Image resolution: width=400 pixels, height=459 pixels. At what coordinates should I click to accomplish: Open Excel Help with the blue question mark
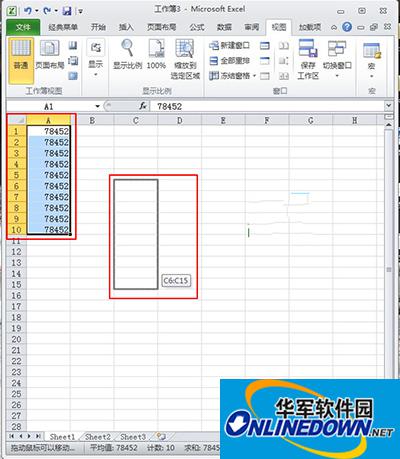pos(347,27)
